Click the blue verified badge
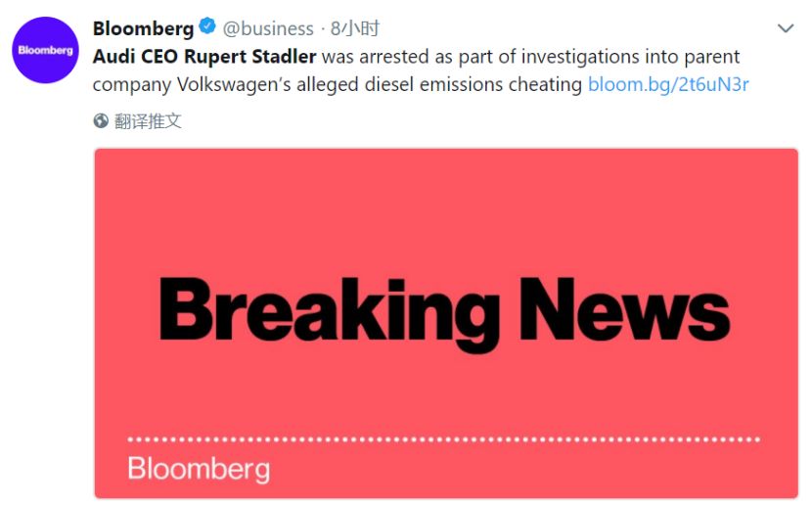Screen dimensions: 812x505 tap(208, 28)
